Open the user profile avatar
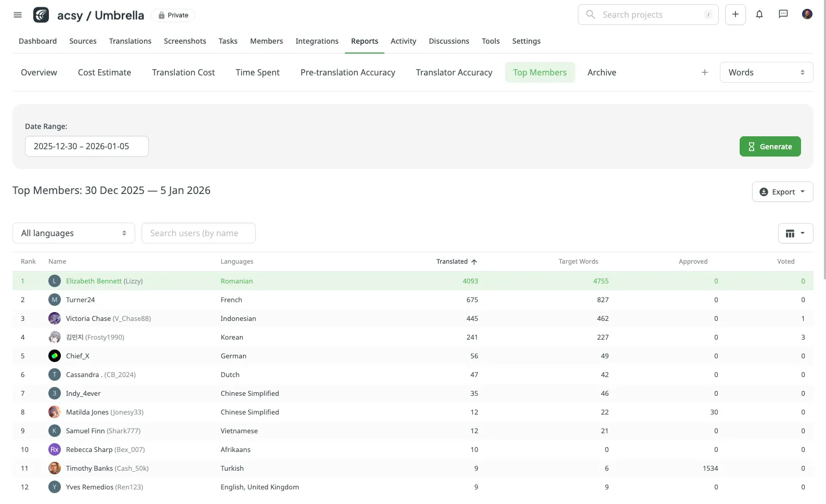This screenshot has width=826, height=504. (x=807, y=15)
